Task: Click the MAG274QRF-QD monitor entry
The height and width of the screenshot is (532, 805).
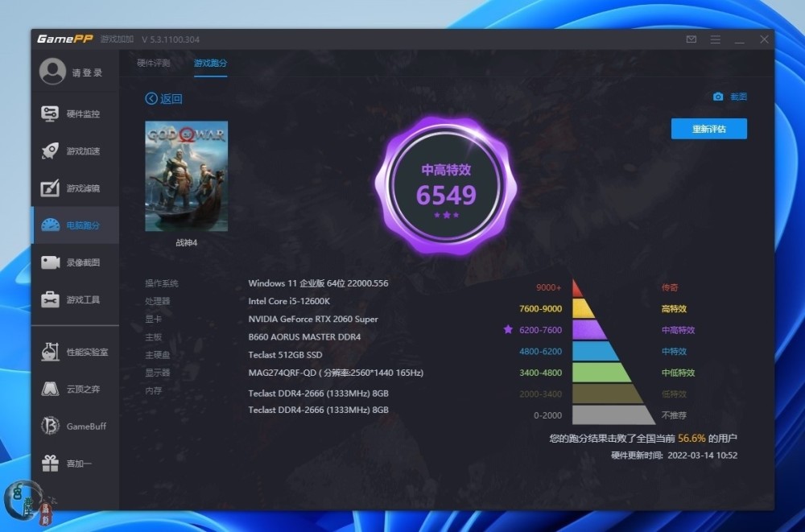Action: pyautogui.click(x=336, y=373)
